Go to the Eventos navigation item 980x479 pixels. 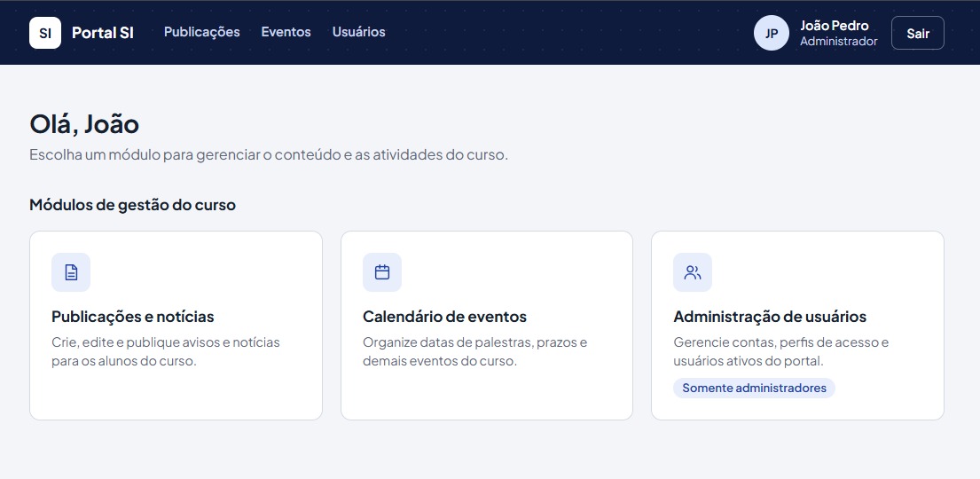286,32
